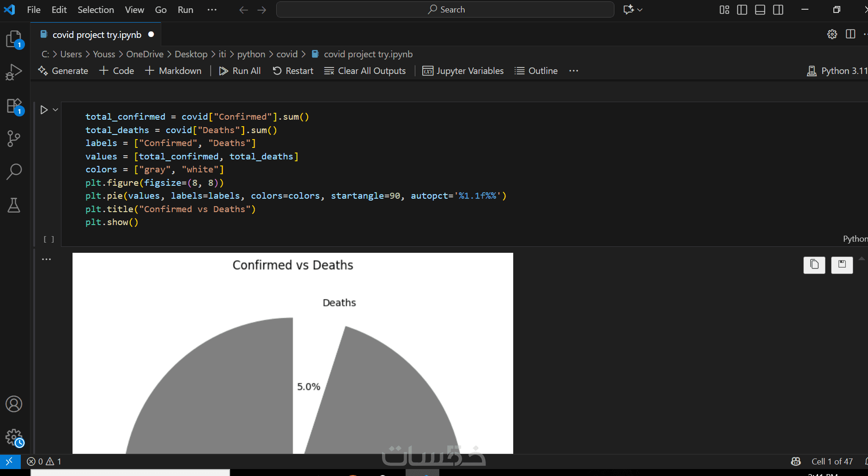Copy the cell output image
Viewport: 868px width, 476px height.
tap(814, 265)
